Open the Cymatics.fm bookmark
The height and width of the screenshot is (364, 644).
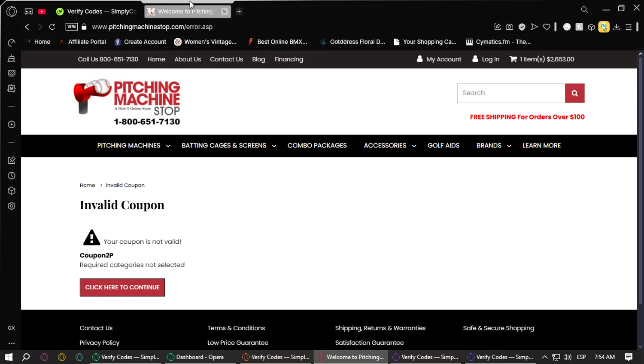[498, 42]
